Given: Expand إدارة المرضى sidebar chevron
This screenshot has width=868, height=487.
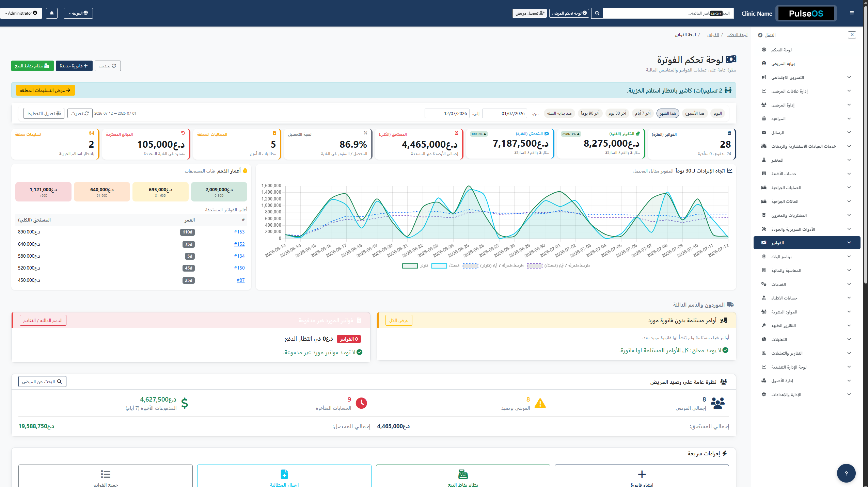Looking at the screenshot, I should tap(849, 105).
